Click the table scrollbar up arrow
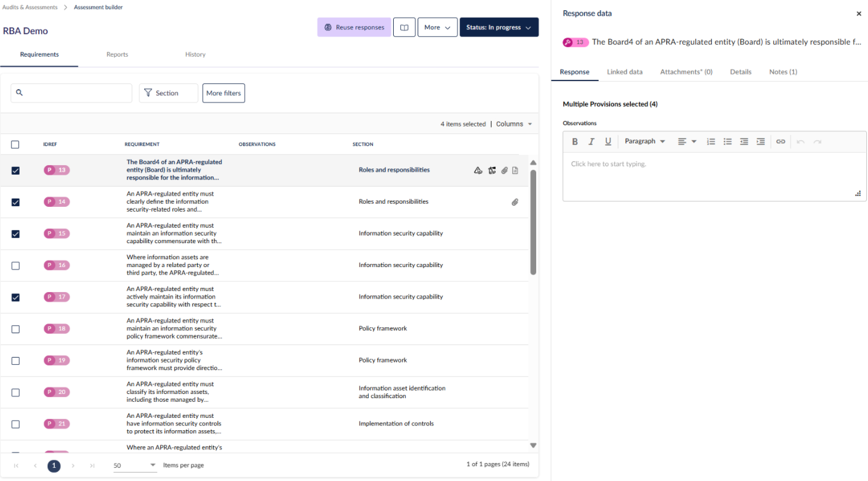 click(533, 163)
